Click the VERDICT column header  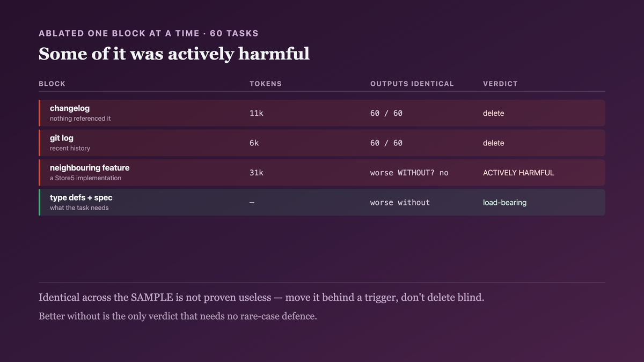pyautogui.click(x=500, y=84)
